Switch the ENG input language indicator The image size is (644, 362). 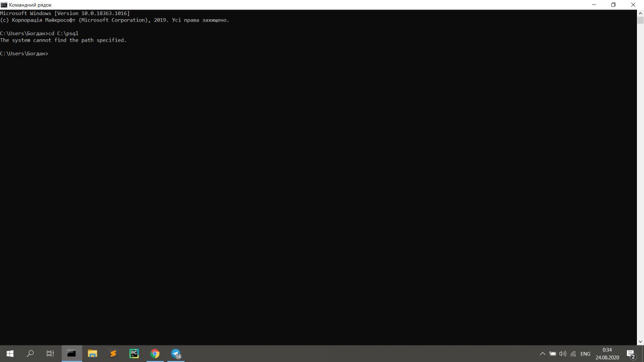pyautogui.click(x=586, y=354)
